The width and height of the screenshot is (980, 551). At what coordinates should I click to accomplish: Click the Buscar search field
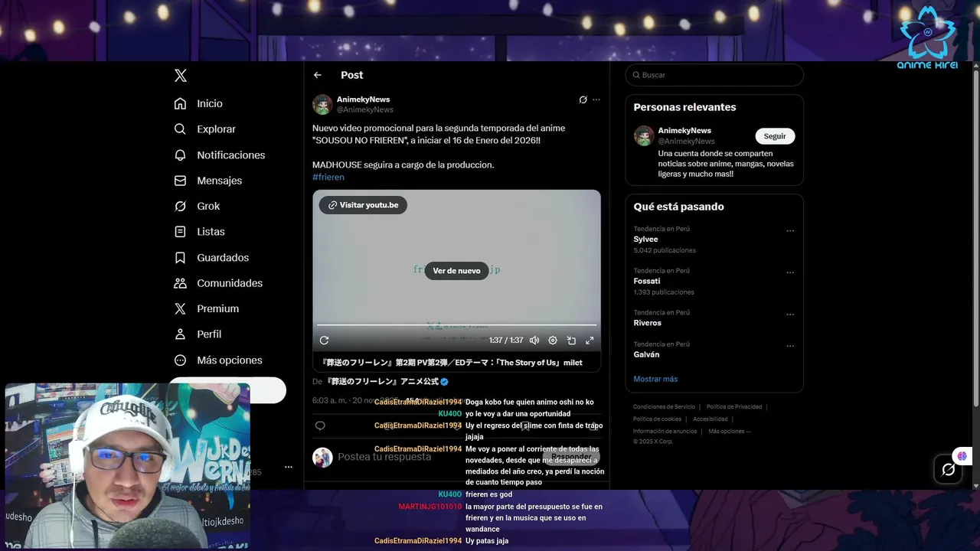pyautogui.click(x=714, y=75)
